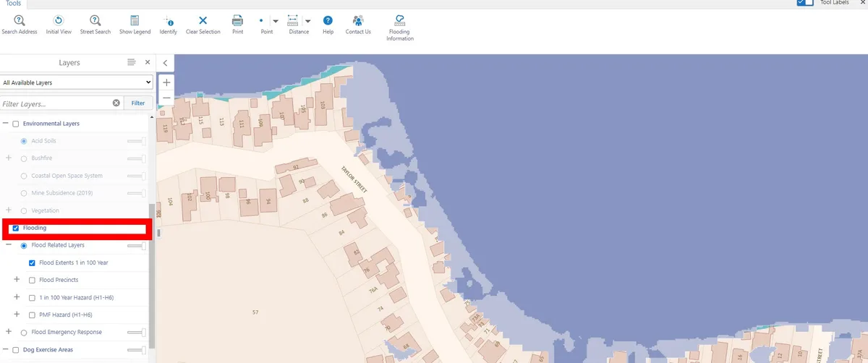Adjust the Bushfire opacity slider
This screenshot has width=868, height=363.
click(137, 158)
